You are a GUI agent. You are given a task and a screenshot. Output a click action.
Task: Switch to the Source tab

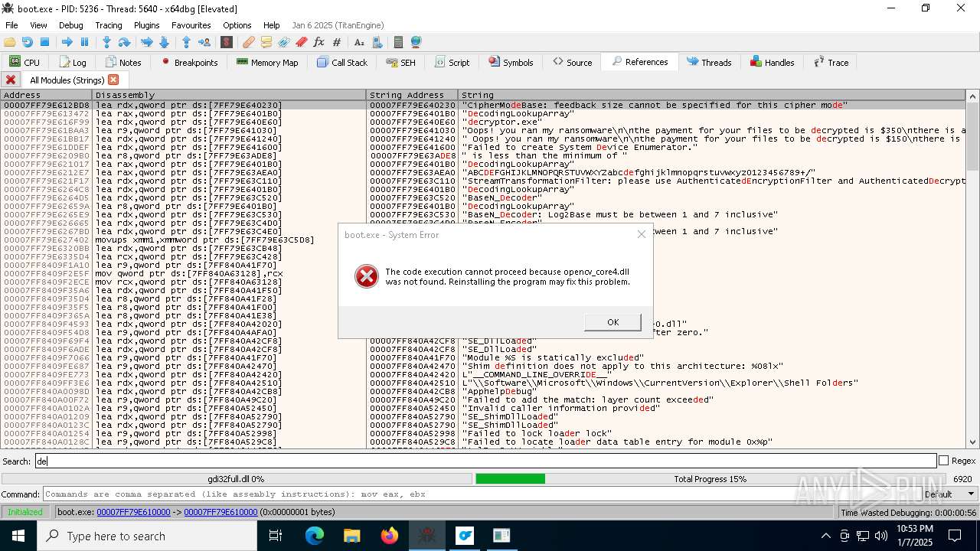pos(573,63)
